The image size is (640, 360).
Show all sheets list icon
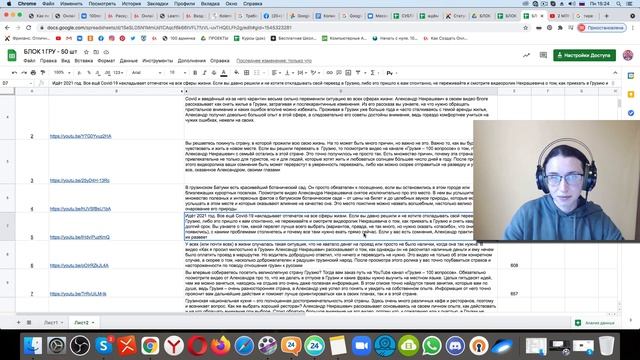click(29, 322)
